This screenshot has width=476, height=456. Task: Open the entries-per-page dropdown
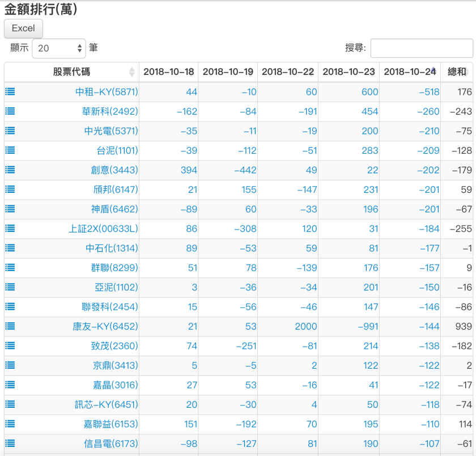point(59,48)
